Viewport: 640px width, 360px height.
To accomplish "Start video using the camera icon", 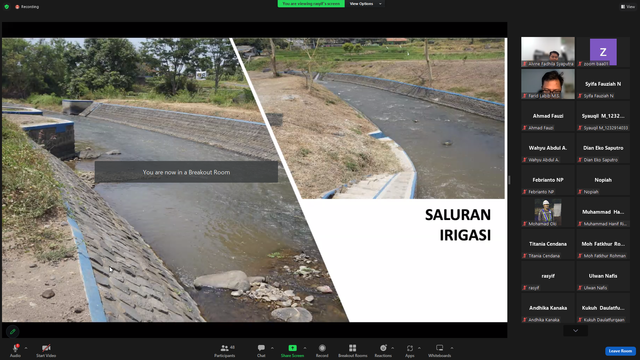I will [46, 348].
